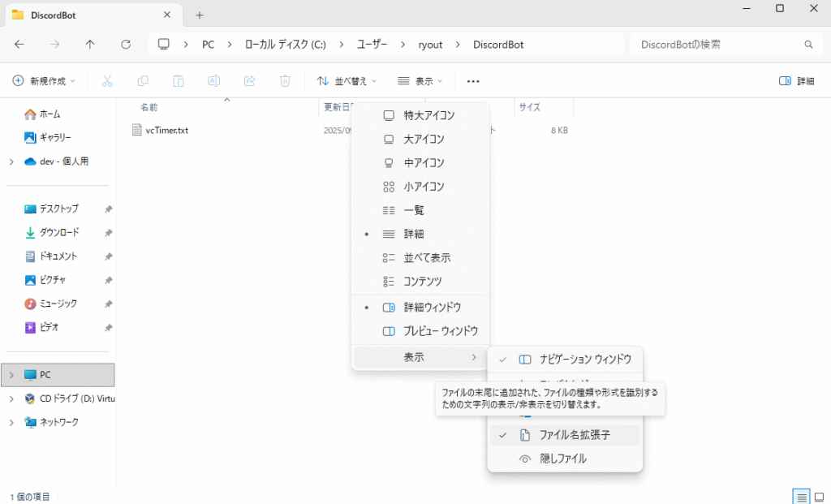Click the copy icon in toolbar
The image size is (831, 504).
click(143, 81)
